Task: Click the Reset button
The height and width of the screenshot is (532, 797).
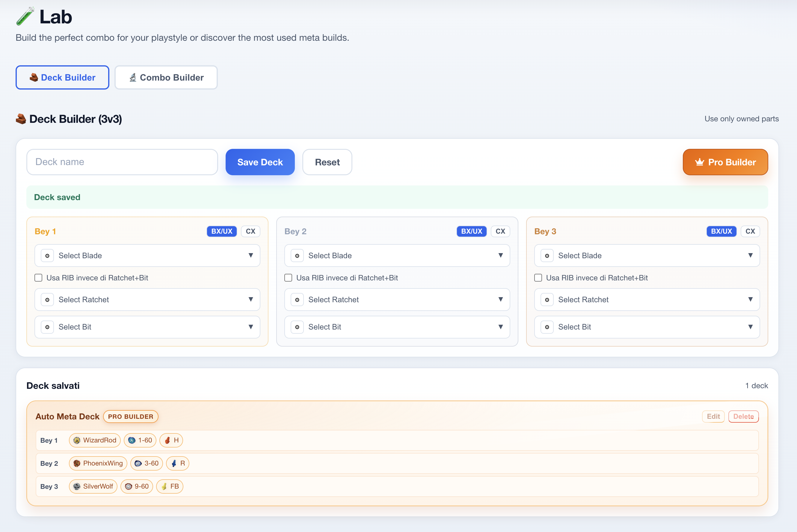Action: (x=327, y=162)
